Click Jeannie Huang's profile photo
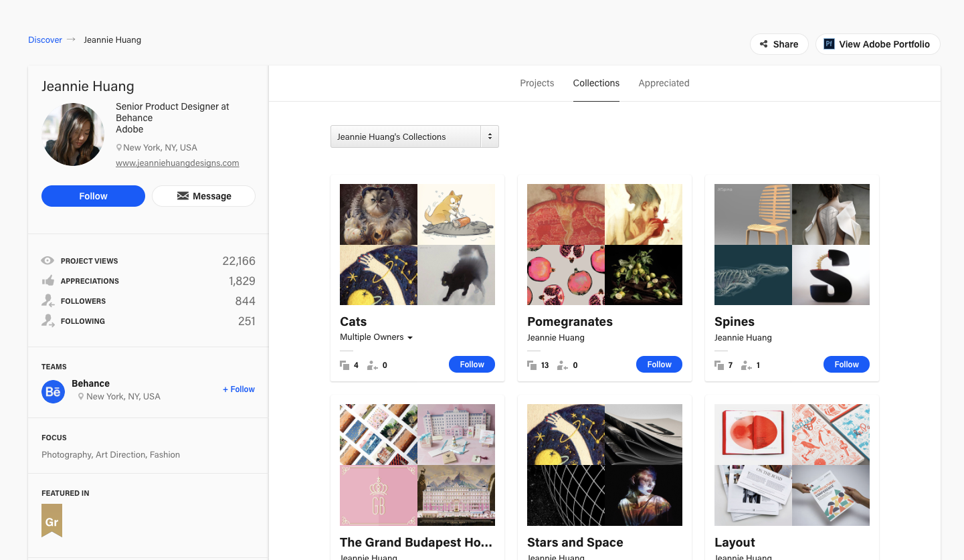 (x=73, y=134)
